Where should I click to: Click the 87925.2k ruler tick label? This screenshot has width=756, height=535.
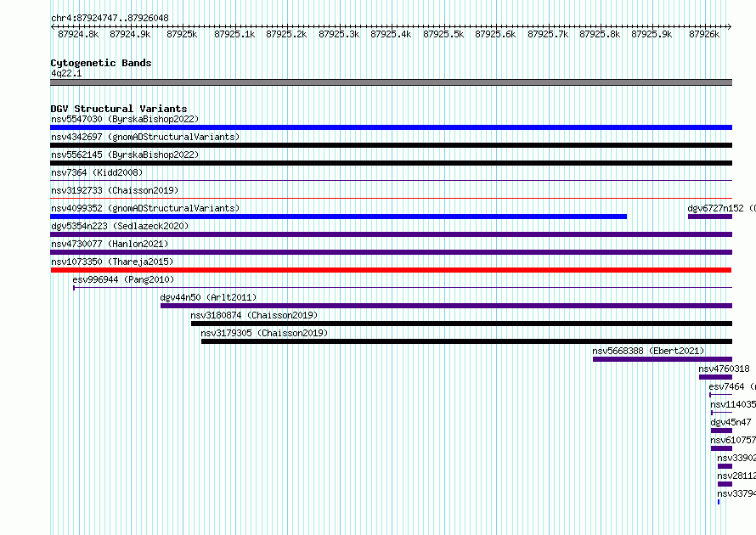[287, 34]
